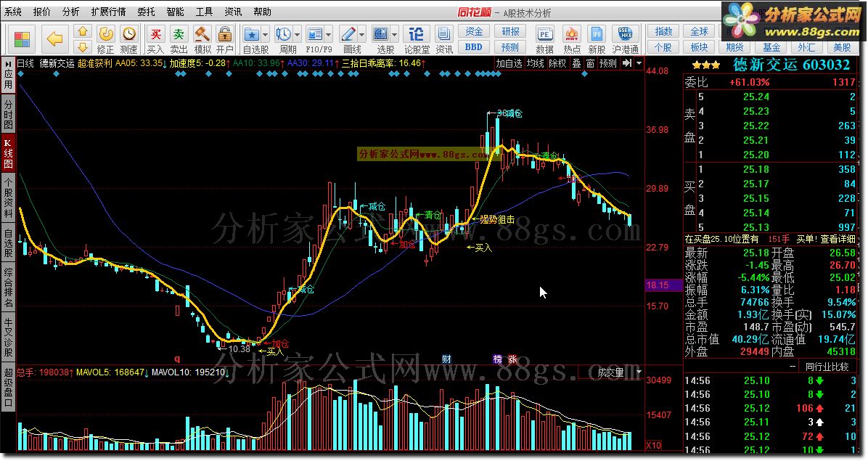868x461 pixels.
Task: Select the 画线 pencil drawing tool
Action: pos(348,34)
